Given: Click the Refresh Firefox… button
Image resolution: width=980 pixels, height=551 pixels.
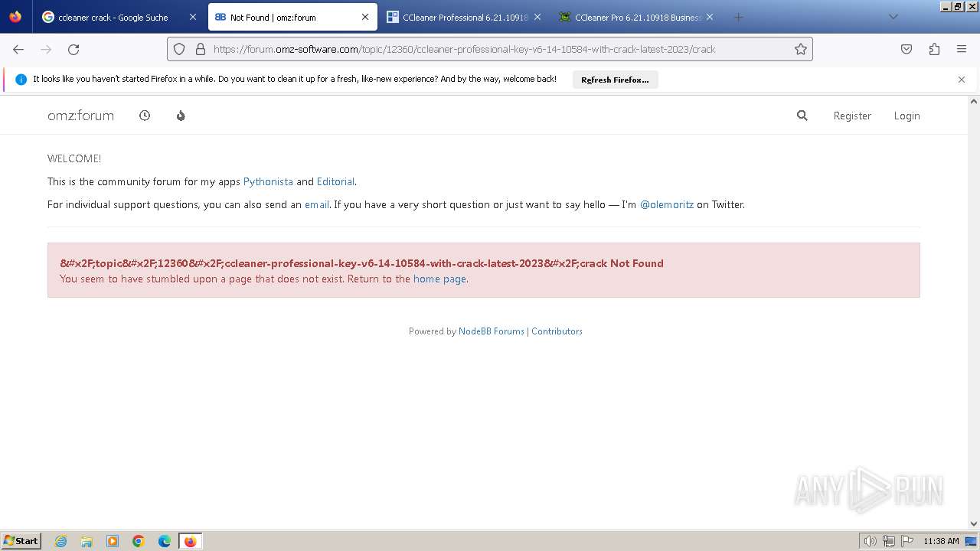Looking at the screenshot, I should coord(615,80).
